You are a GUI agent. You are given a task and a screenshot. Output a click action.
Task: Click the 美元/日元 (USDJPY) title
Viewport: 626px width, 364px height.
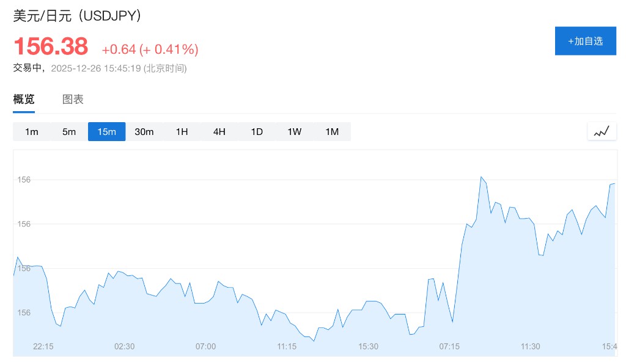tap(78, 16)
